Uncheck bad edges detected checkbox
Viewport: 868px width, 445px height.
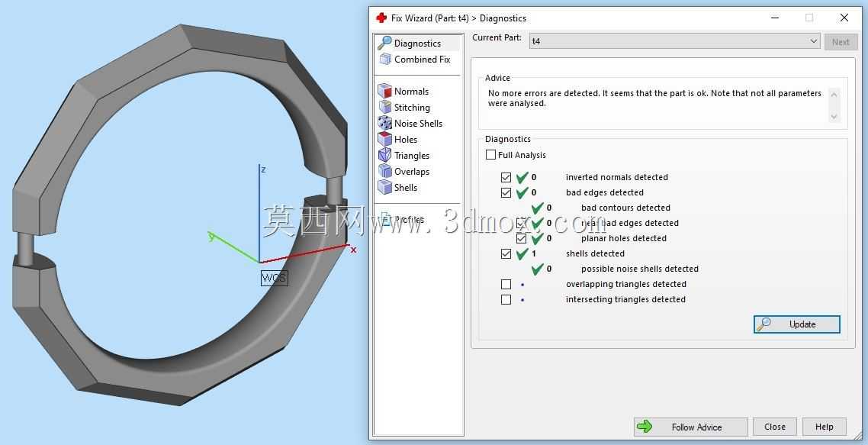pyautogui.click(x=506, y=192)
